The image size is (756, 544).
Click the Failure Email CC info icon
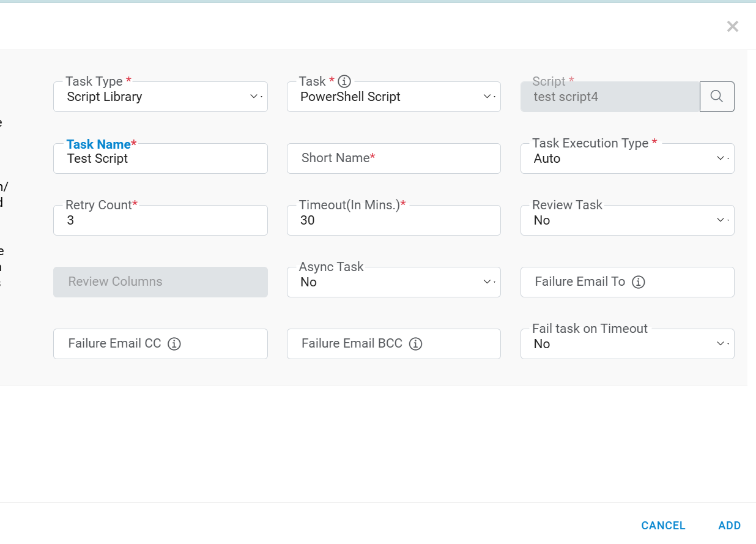[174, 344]
